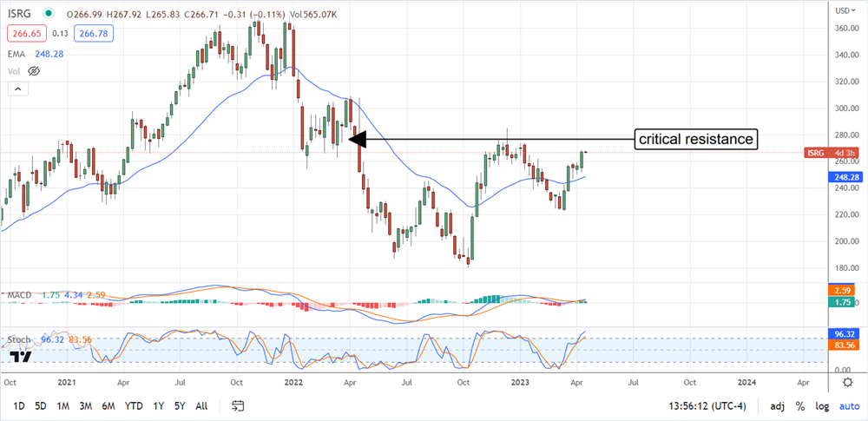868x421 pixels.
Task: Select the YTD time range
Action: pyautogui.click(x=134, y=406)
